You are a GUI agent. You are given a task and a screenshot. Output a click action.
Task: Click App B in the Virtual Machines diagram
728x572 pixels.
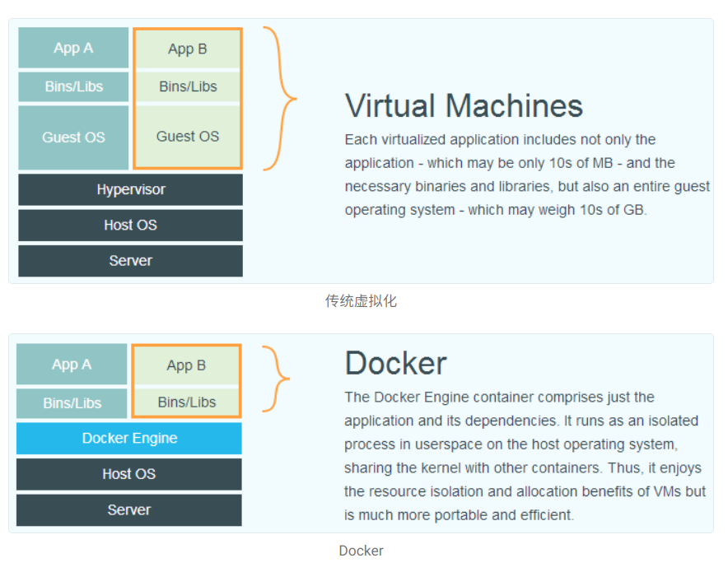click(188, 49)
